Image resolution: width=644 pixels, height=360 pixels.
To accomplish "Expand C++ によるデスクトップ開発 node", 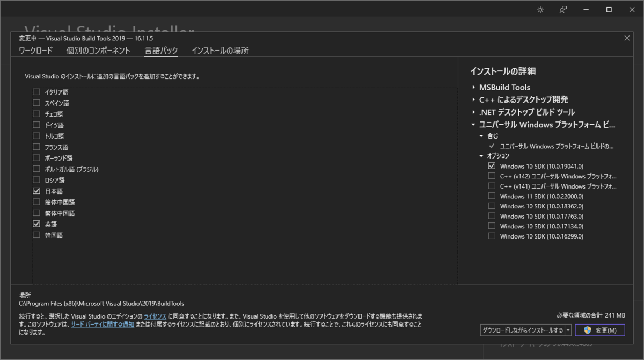I will tap(473, 99).
